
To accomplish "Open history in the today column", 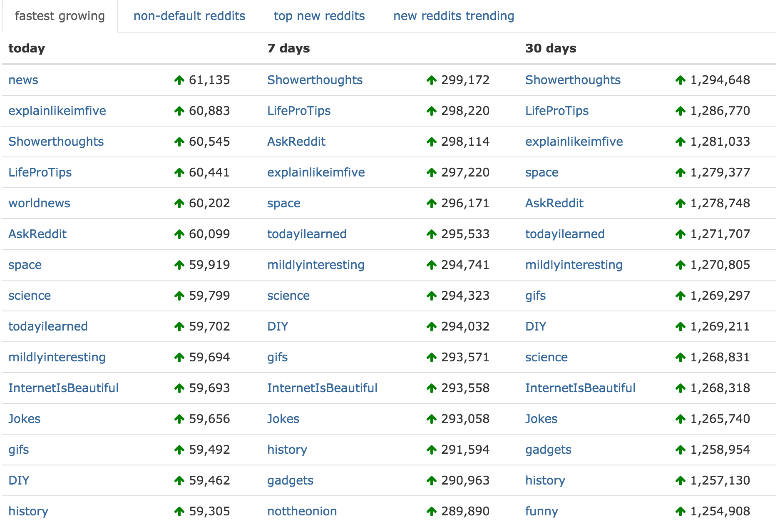I will 28,511.
